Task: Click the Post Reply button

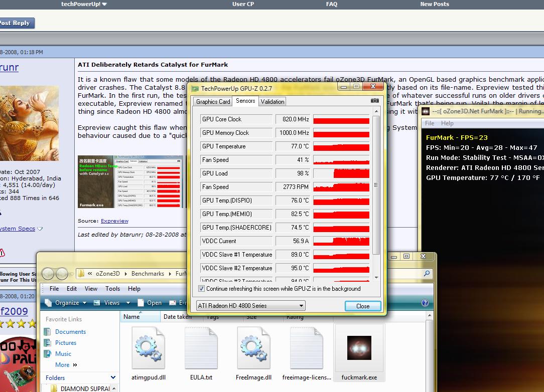Action: [16, 23]
